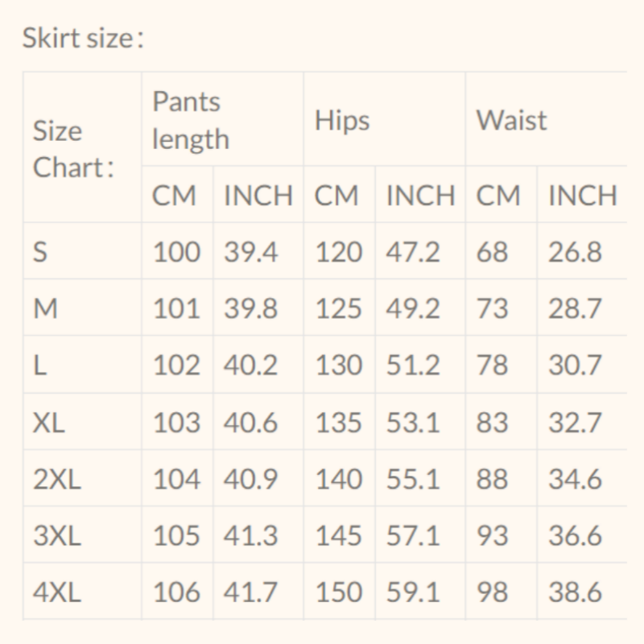Image resolution: width=644 pixels, height=644 pixels.
Task: Click the "Size Chart:" header cell
Action: coord(72,149)
